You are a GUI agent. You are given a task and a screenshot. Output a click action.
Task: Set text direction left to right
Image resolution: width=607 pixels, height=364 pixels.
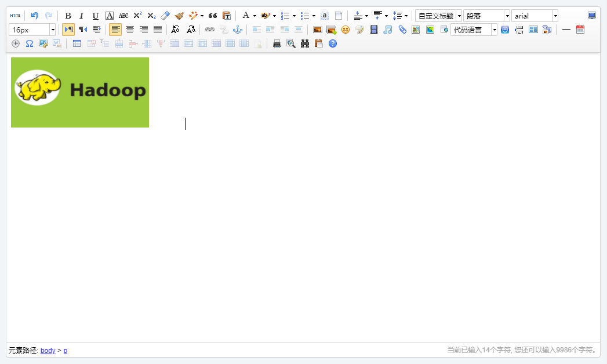click(x=68, y=30)
